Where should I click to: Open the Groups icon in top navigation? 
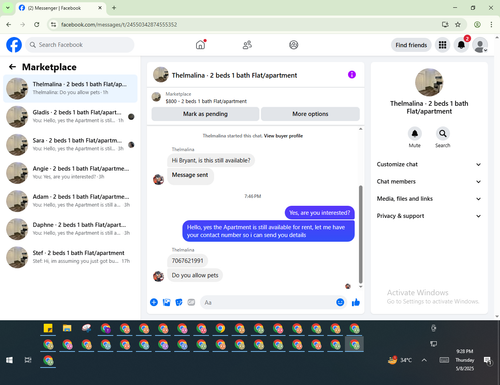pyautogui.click(x=293, y=45)
